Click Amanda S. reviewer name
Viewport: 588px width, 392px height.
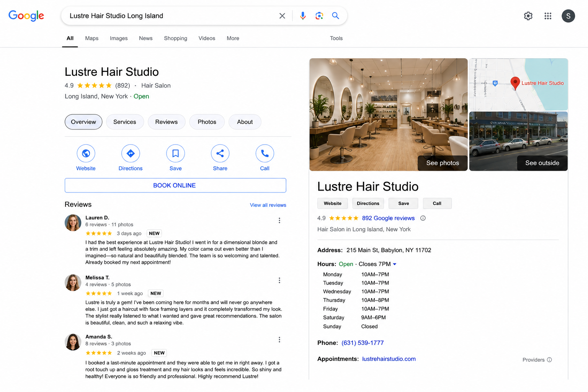(x=99, y=337)
